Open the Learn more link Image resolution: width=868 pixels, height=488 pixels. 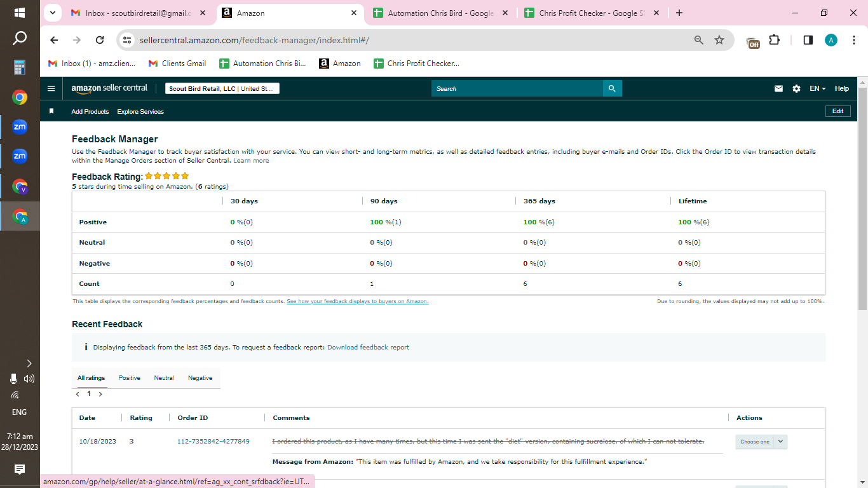tap(251, 161)
